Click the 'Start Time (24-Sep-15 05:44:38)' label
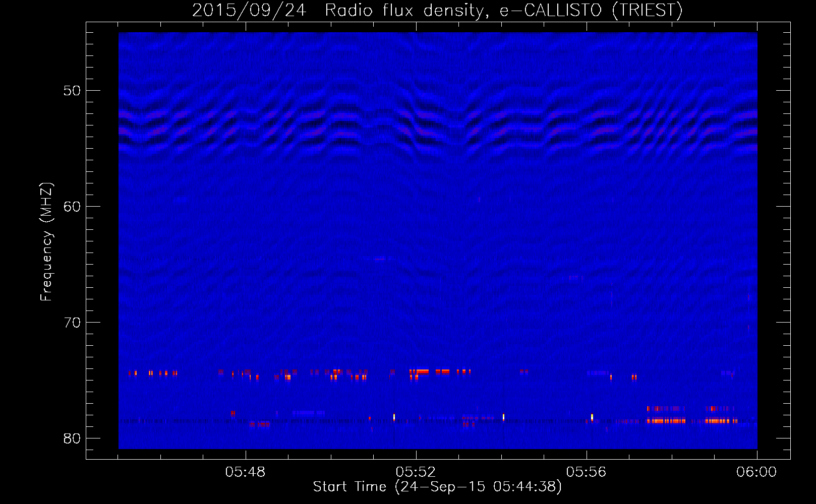The image size is (816, 504). pyautogui.click(x=437, y=487)
